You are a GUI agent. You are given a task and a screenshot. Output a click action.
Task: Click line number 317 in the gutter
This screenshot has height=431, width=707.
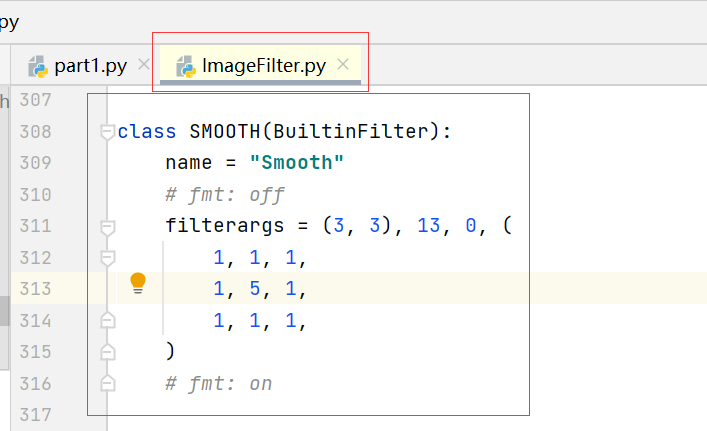[x=36, y=415]
